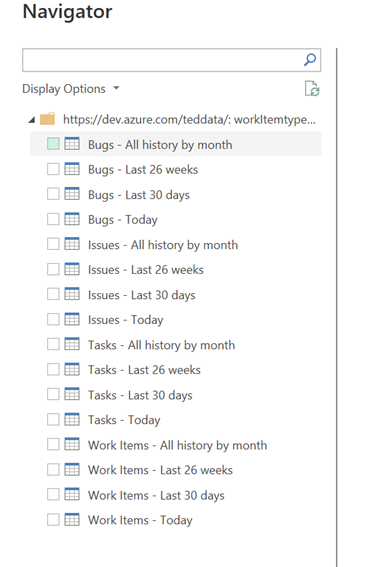Image resolution: width=386 pixels, height=567 pixels.
Task: Click table icon beside Work Items - Last 30 days
Action: point(72,494)
